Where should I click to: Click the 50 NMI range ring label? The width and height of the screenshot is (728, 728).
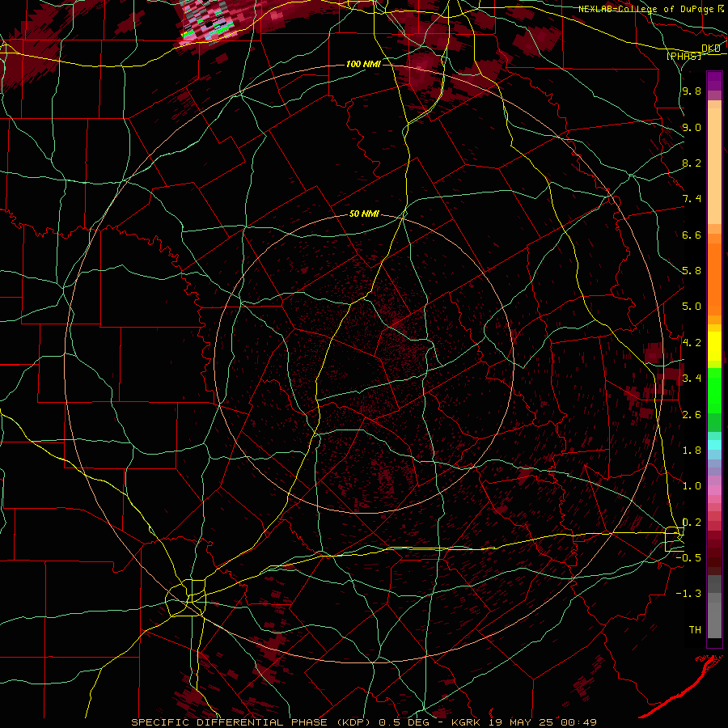(x=364, y=214)
